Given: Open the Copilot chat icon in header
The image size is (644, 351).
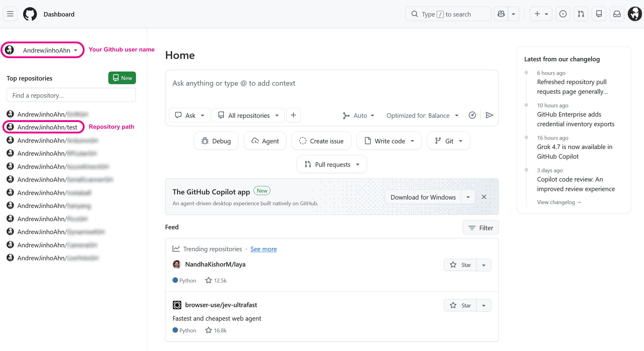Looking at the screenshot, I should [x=501, y=14].
